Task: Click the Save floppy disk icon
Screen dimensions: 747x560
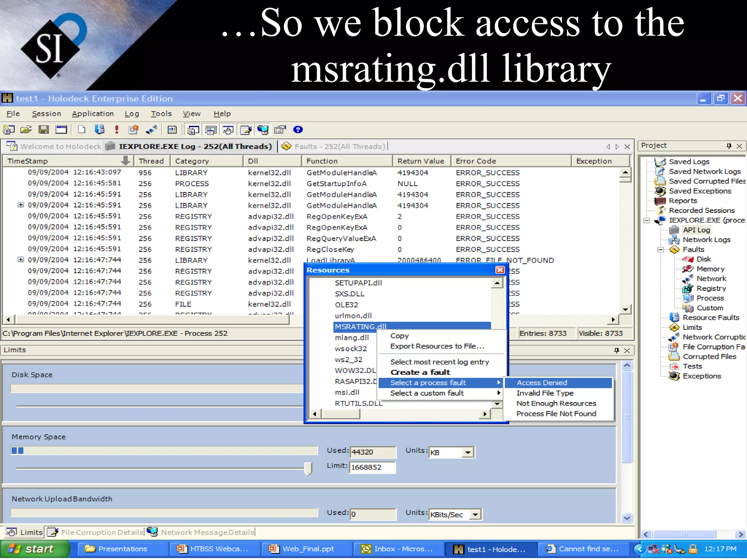Action: (44, 129)
